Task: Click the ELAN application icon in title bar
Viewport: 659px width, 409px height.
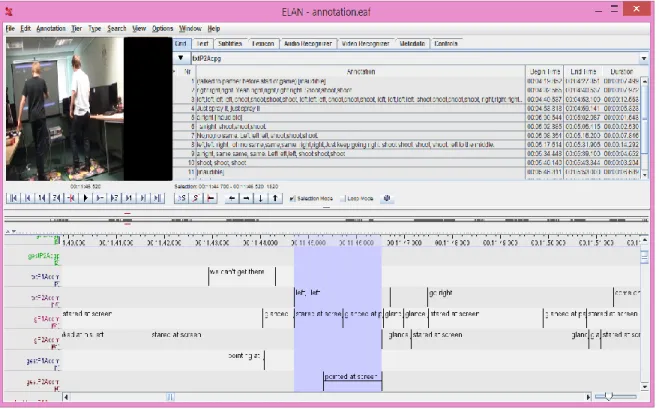Action: point(9,11)
